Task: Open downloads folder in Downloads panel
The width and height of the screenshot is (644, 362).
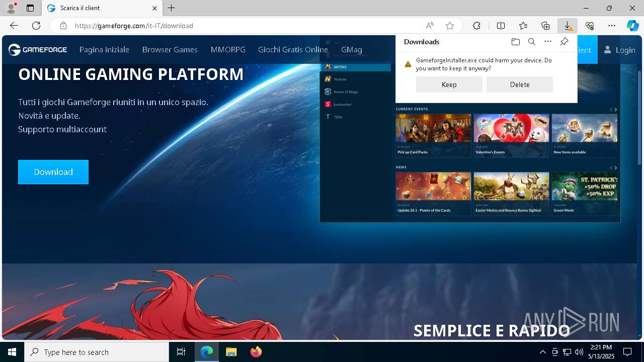Action: point(515,42)
